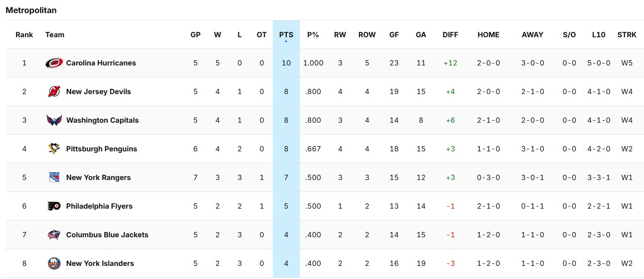
Task: Sort by the GF column header
Action: tap(394, 35)
